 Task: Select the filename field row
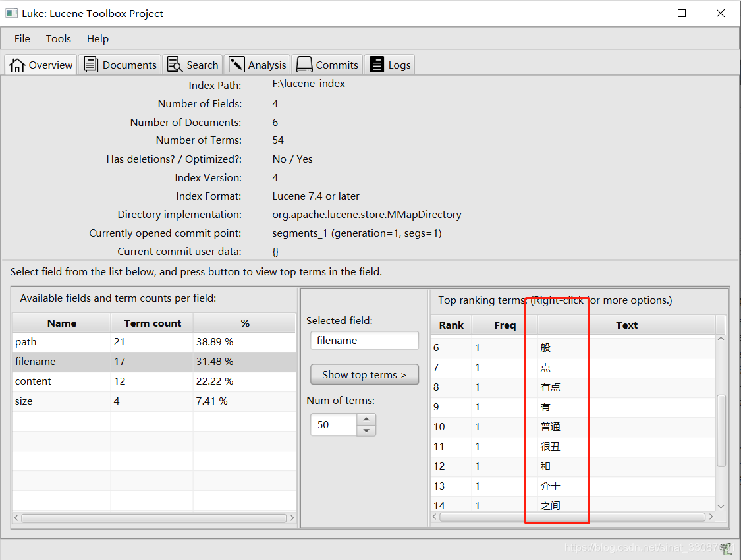(155, 362)
